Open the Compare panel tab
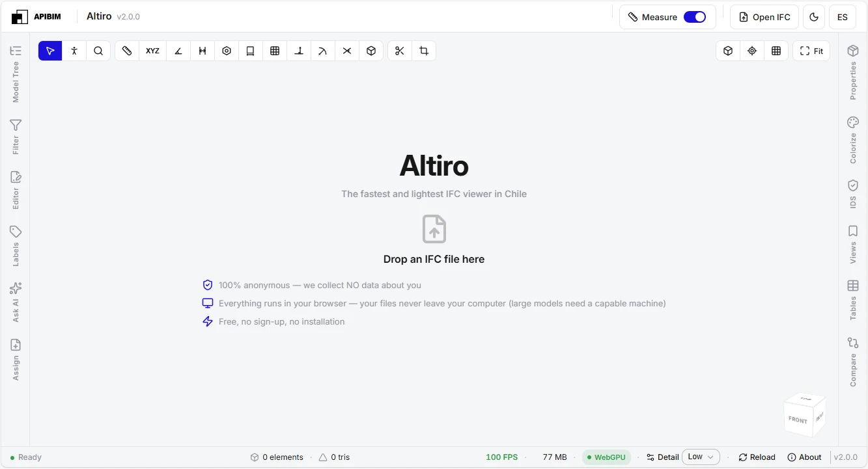This screenshot has height=469, width=868. (853, 362)
